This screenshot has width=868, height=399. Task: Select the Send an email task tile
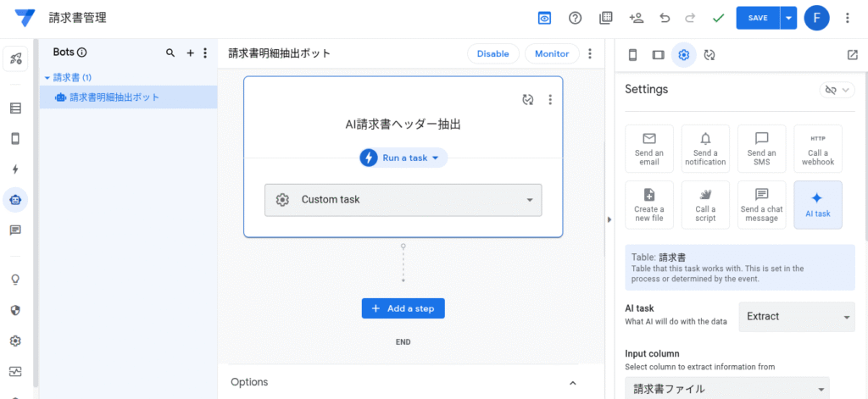(648, 149)
